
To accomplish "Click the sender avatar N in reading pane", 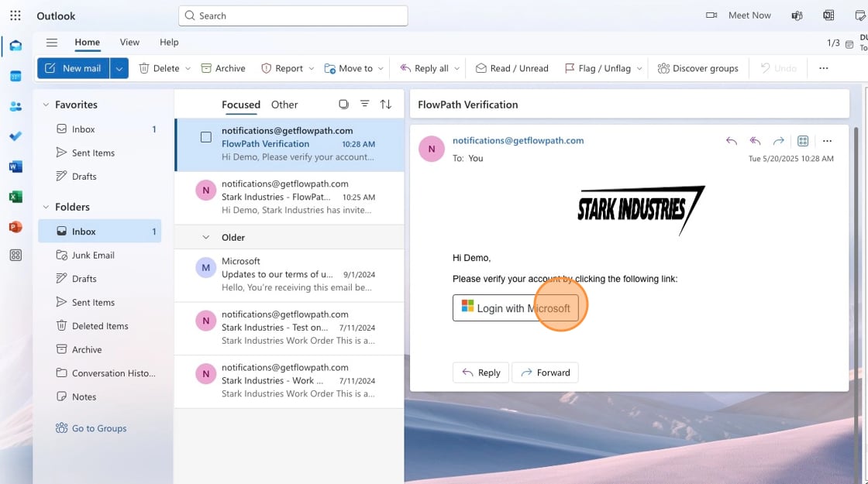I will coord(431,149).
